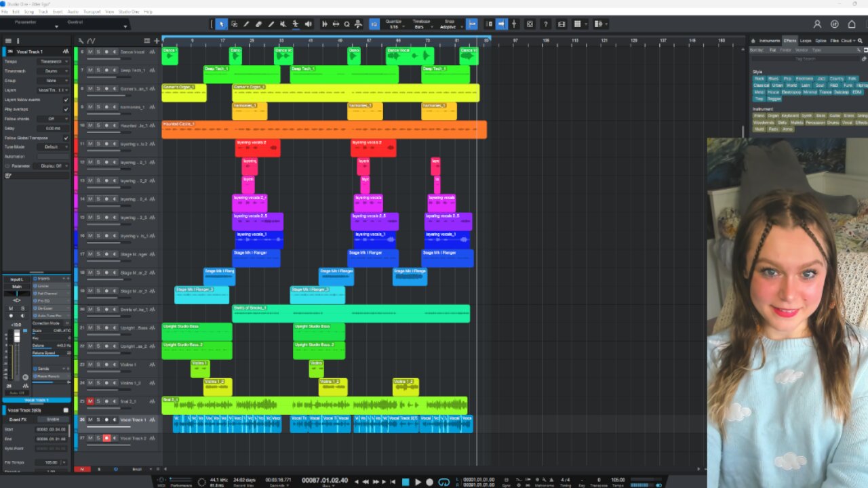Toggle monitor on Haunted track 10
The image size is (868, 488).
click(114, 125)
